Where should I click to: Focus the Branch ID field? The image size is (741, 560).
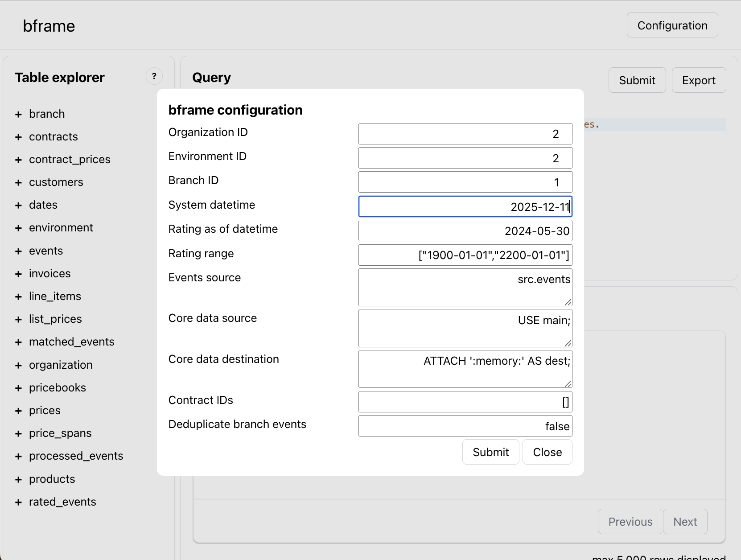tap(465, 182)
